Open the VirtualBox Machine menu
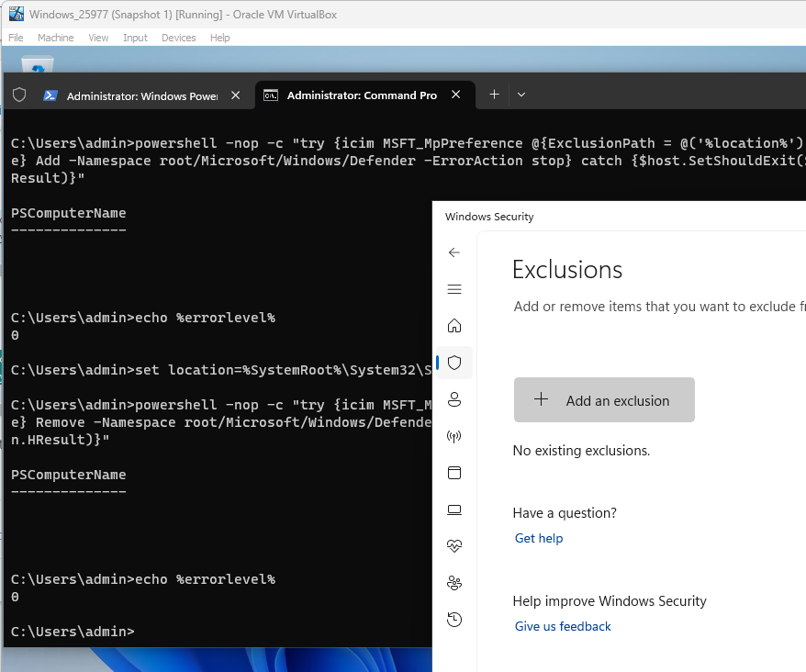The image size is (806, 672). 55,38
